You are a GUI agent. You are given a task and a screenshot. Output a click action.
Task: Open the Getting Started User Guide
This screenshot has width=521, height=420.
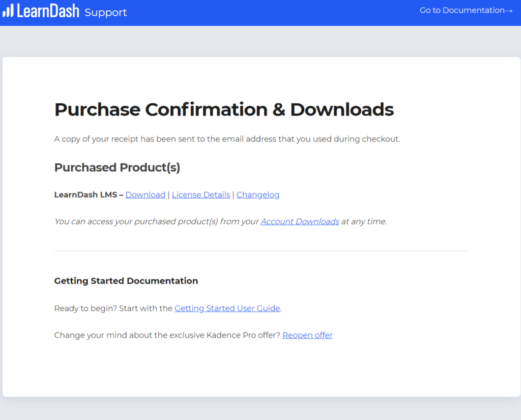tap(227, 309)
